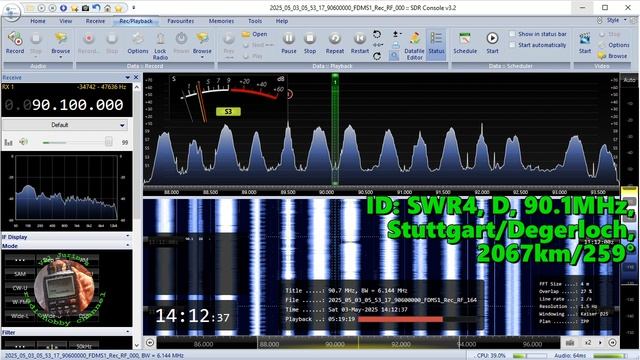The height and width of the screenshot is (360, 640).
Task: Collapse the IF Display section
Action: click(x=128, y=236)
